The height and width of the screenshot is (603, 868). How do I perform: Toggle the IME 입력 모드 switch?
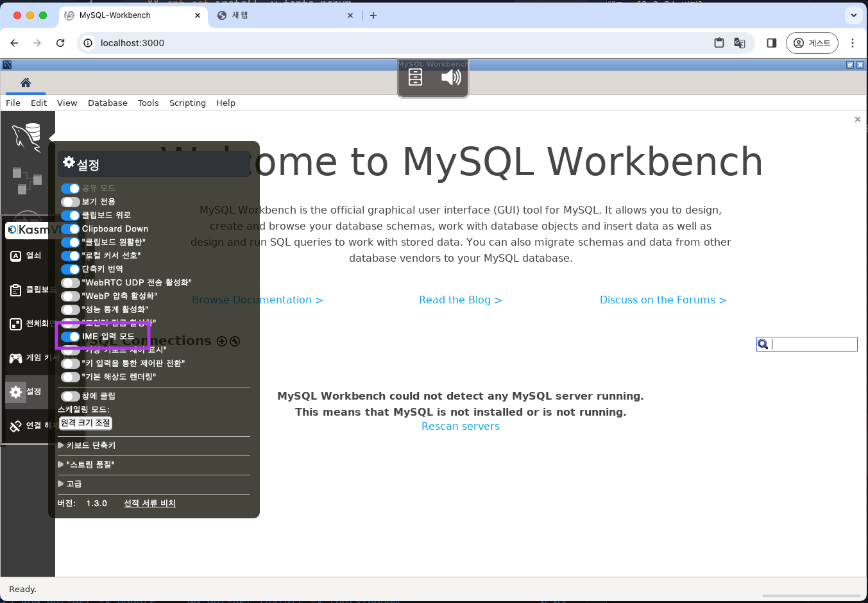tap(71, 337)
